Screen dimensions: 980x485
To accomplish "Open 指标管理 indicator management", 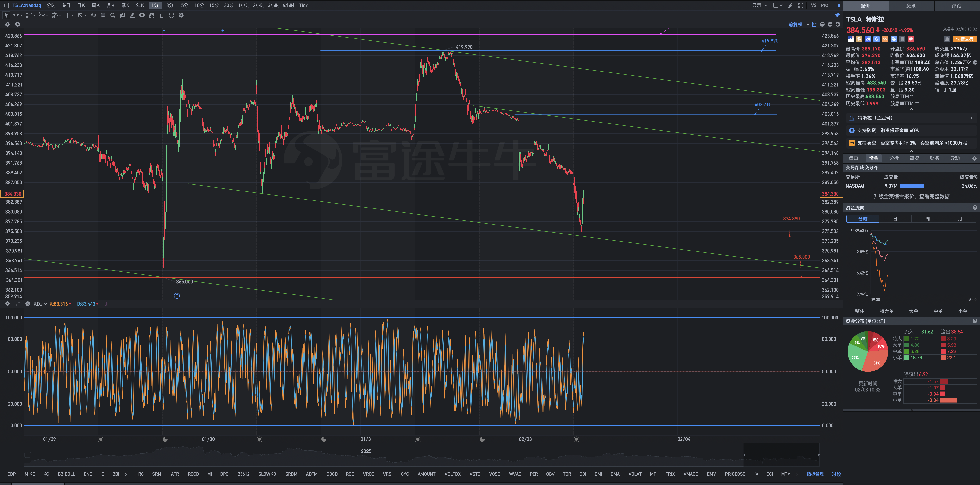I will pyautogui.click(x=815, y=474).
